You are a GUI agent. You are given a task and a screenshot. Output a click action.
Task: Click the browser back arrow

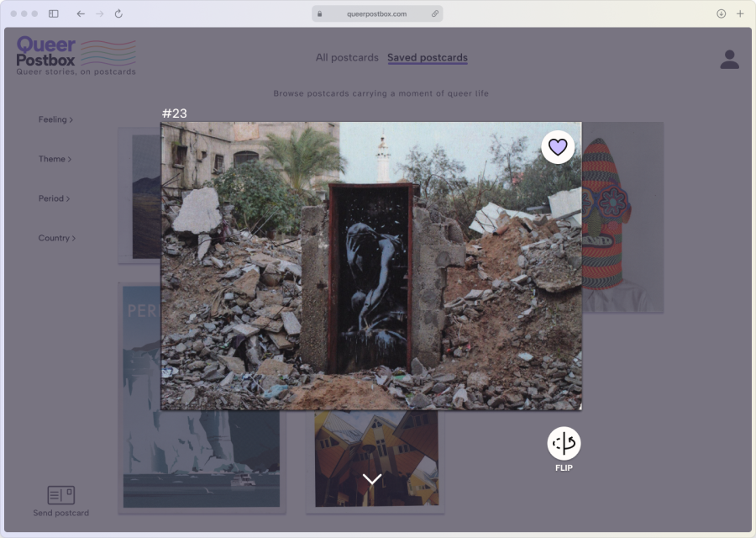(81, 13)
